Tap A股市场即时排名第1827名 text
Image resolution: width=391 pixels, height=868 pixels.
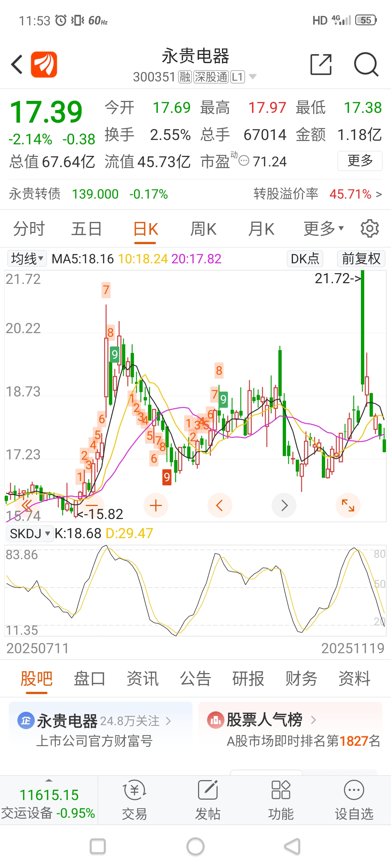click(303, 741)
